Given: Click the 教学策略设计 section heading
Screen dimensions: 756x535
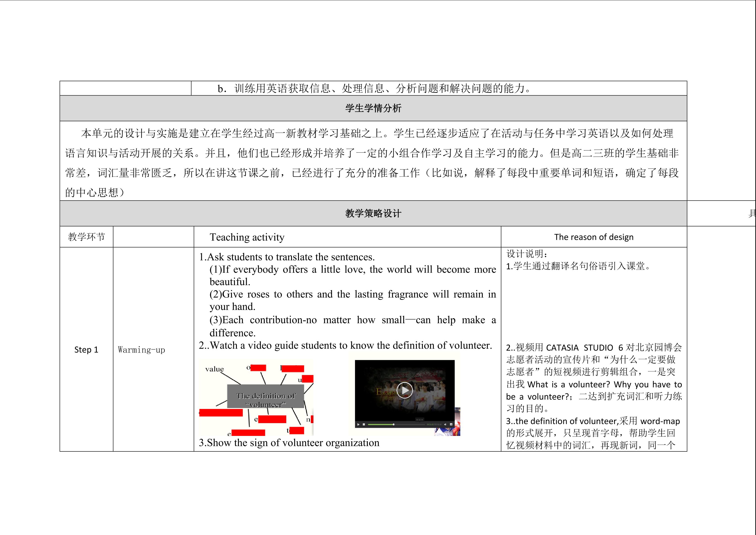Looking at the screenshot, I should (373, 213).
